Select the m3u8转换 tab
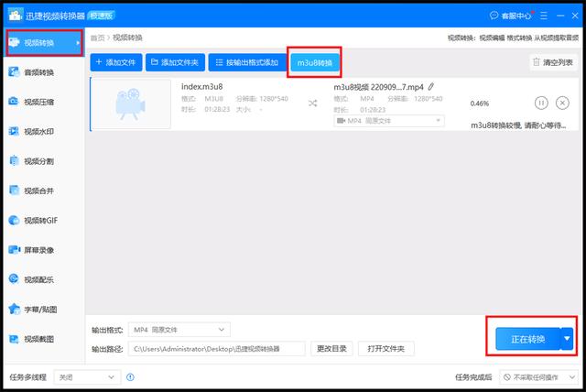Image resolution: width=586 pixels, height=392 pixels. 314,62
